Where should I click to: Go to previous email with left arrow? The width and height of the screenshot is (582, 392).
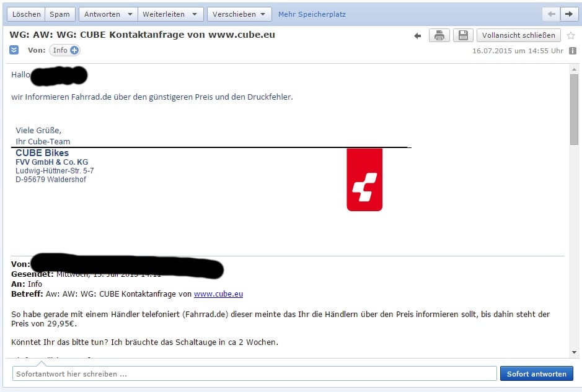[x=552, y=14]
